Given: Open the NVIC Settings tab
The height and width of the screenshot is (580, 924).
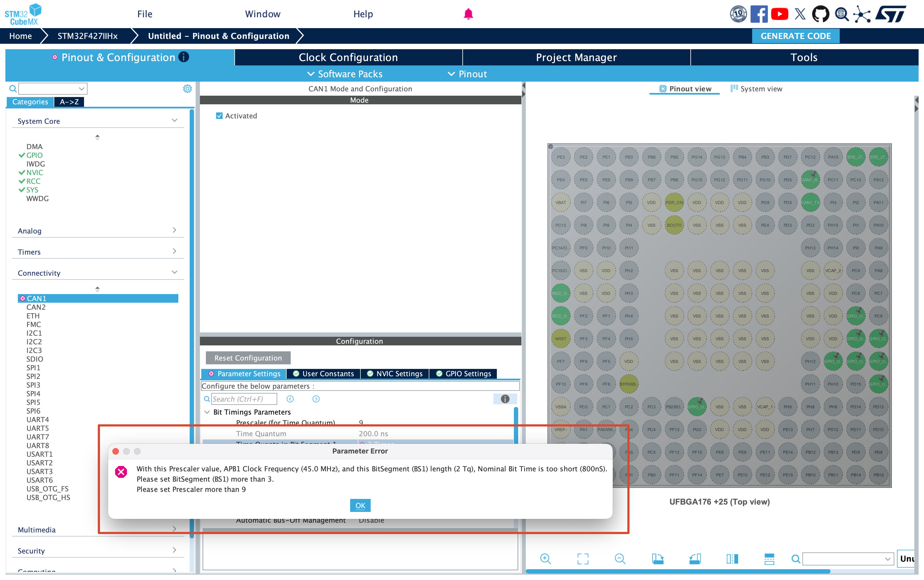Looking at the screenshot, I should [395, 374].
